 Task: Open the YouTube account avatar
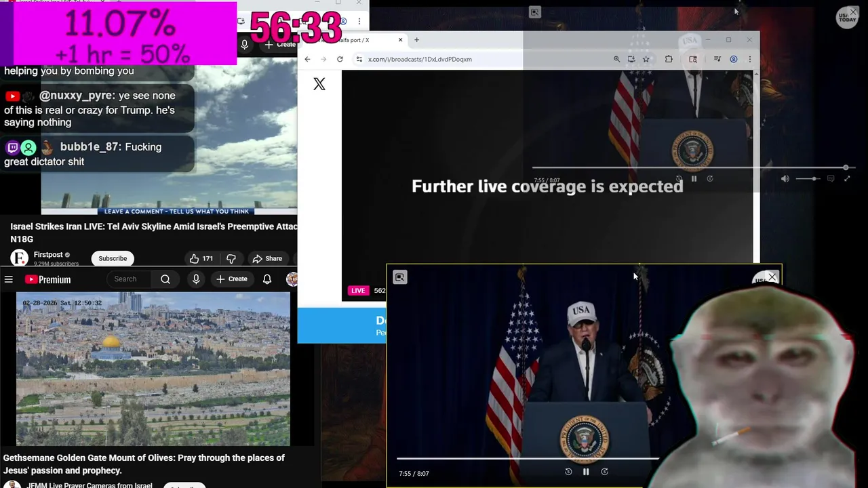pyautogui.click(x=292, y=279)
